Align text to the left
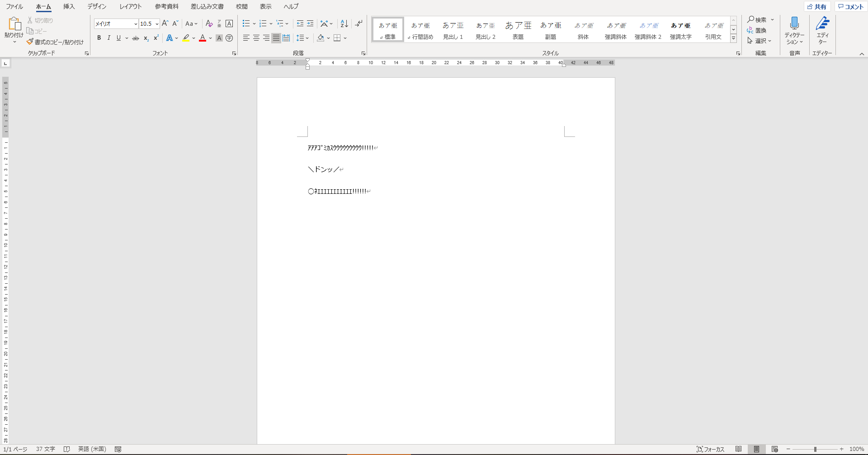This screenshot has width=868, height=455. (x=246, y=38)
